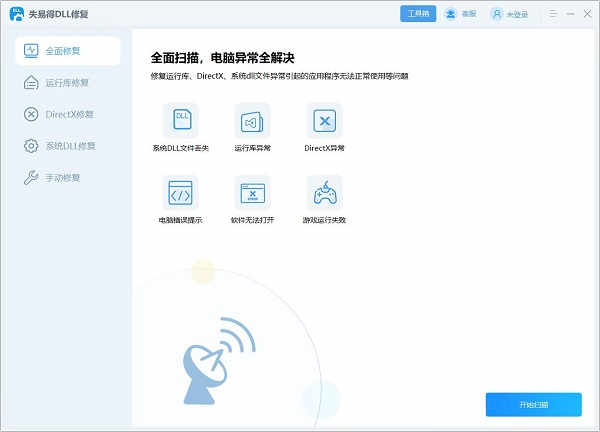This screenshot has width=600, height=432.
Task: Click the 系统DLL文件丢失 DLL file icon
Action: click(181, 121)
